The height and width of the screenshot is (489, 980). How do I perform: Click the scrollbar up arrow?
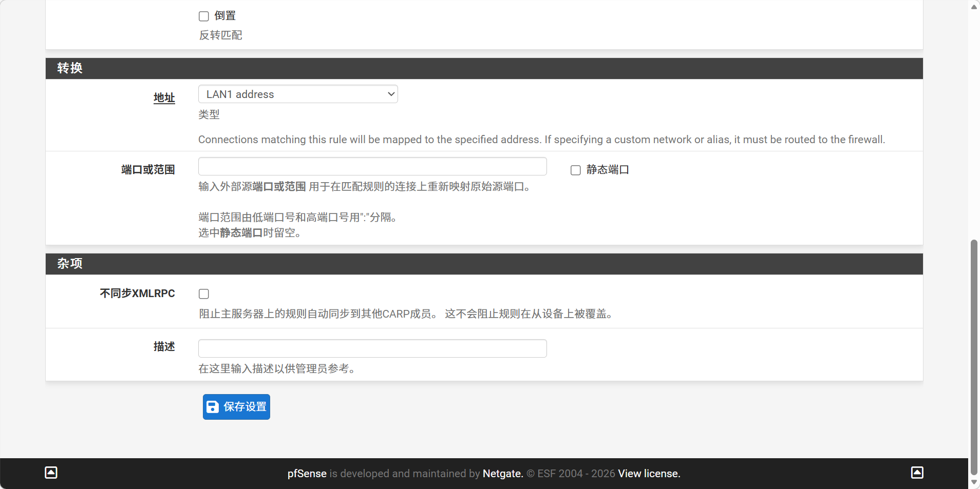tap(974, 7)
